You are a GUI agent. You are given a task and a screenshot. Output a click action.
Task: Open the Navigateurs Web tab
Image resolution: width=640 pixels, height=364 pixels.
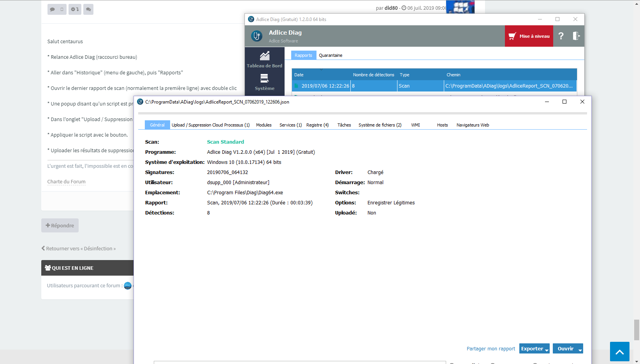click(x=473, y=125)
